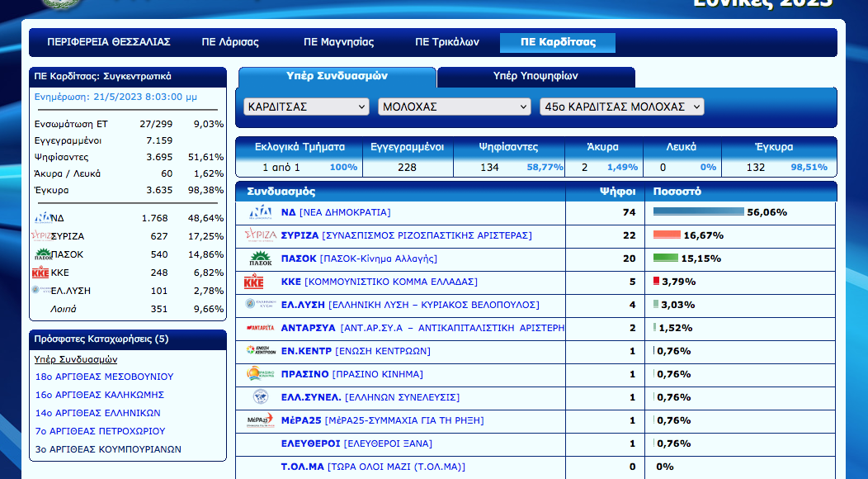This screenshot has height=479, width=868.
Task: Open ΠΕΡΙΦΕΡΕΙΑ ΘΕΣΣΑΛΙΑΣ regional view
Action: coord(109,42)
